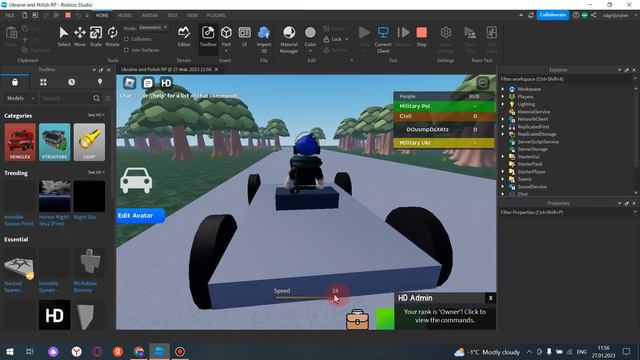The width and height of the screenshot is (640, 360).
Task: Pick the Rotate tool
Action: tap(112, 36)
